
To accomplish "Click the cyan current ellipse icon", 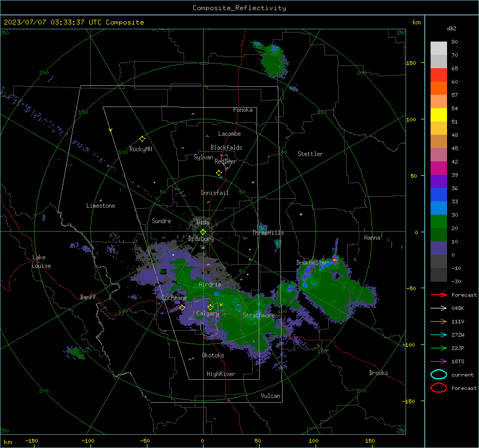I will pos(439,374).
